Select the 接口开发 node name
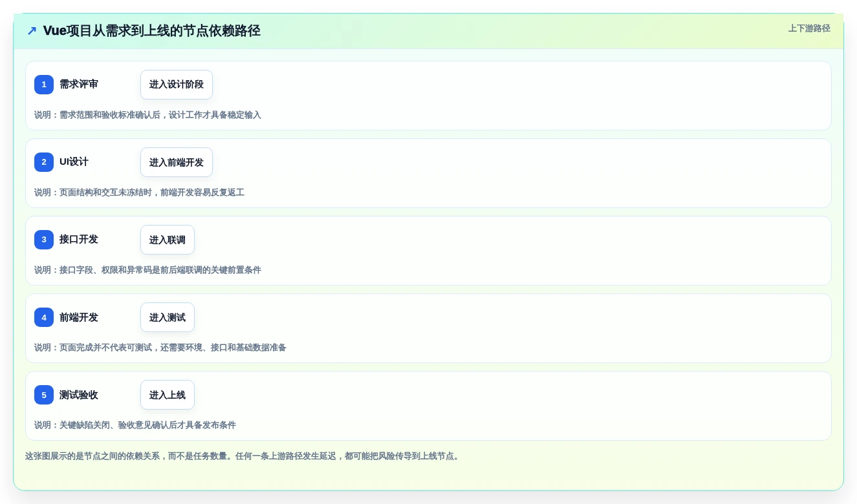 tap(79, 240)
